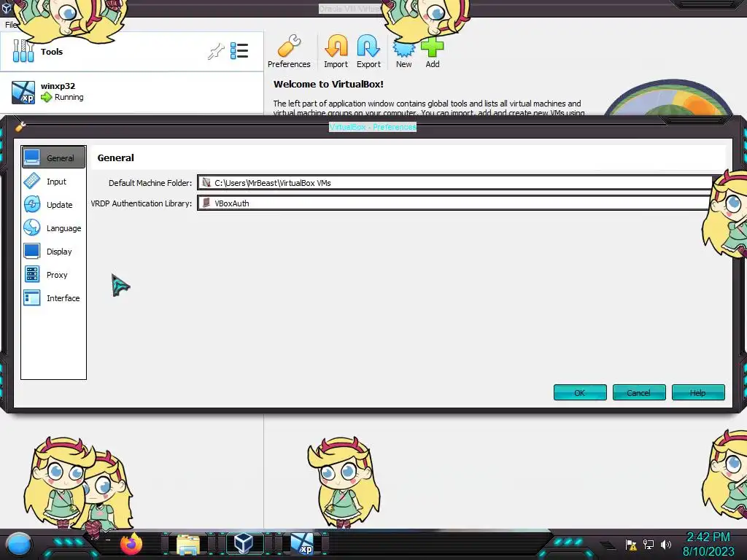Screen dimensions: 747x560
Task: Open the volume speaker tray icon
Action: tap(666, 545)
